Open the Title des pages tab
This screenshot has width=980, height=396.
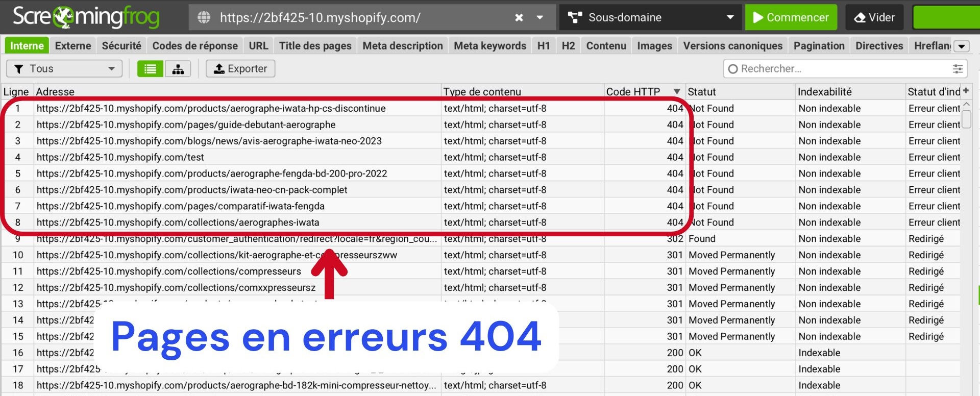point(315,45)
